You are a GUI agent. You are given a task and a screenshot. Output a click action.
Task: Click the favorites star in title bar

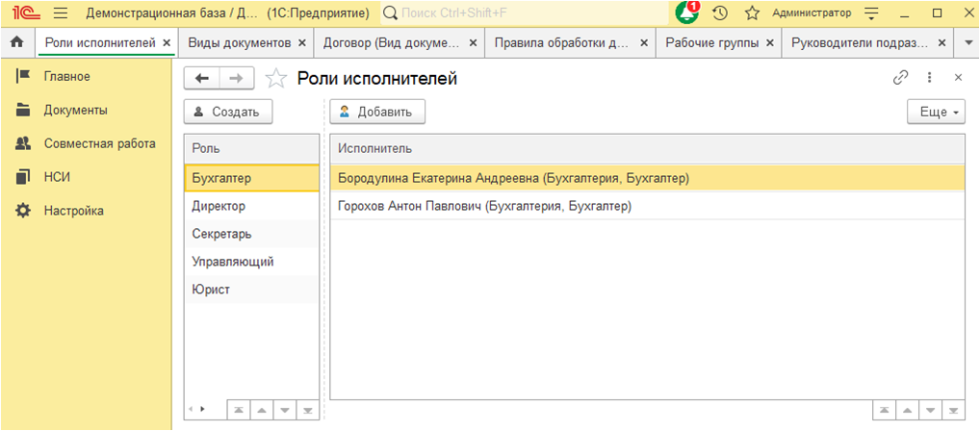coord(752,13)
